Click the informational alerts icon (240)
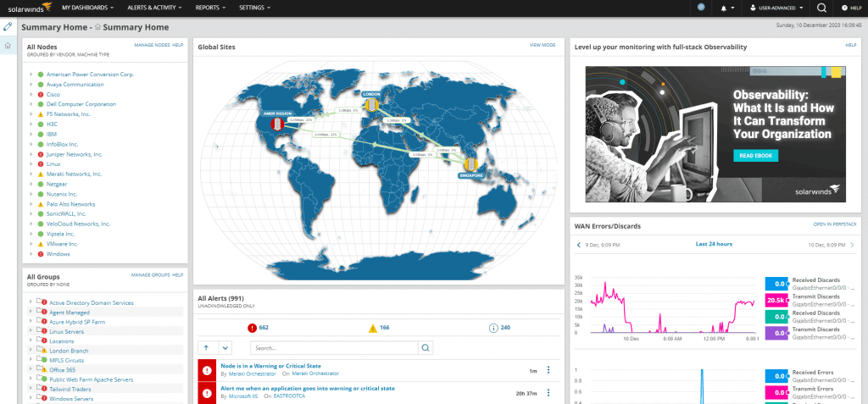Screen dimensions: 868x404 click(x=493, y=328)
